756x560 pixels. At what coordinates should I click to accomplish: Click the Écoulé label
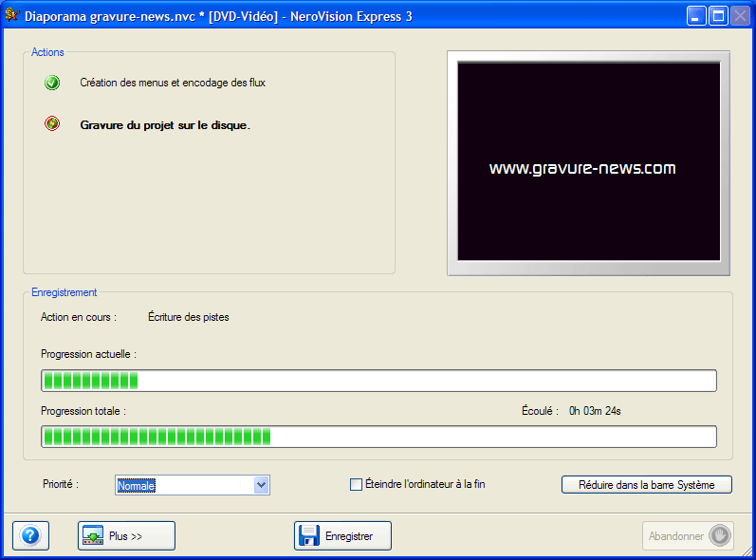point(540,411)
